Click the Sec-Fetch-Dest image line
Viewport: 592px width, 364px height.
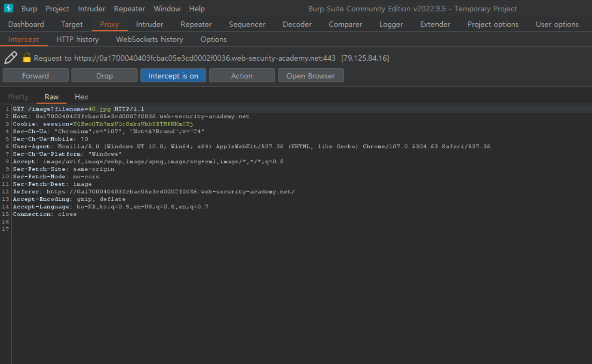(x=52, y=184)
